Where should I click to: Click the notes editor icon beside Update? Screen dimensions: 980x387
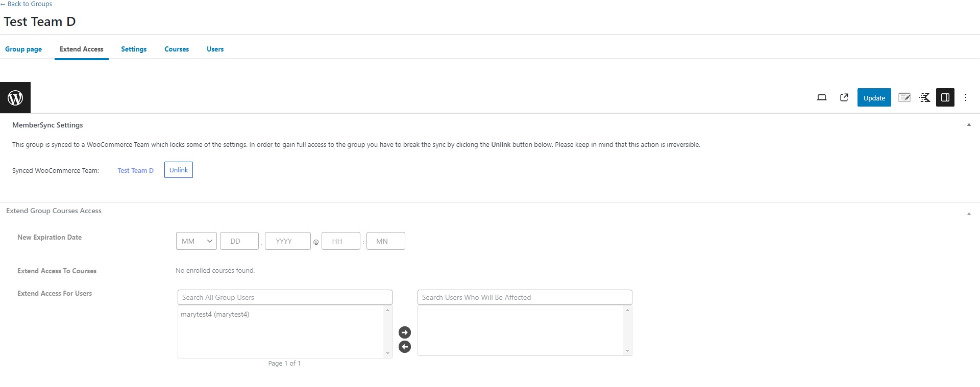(x=904, y=97)
